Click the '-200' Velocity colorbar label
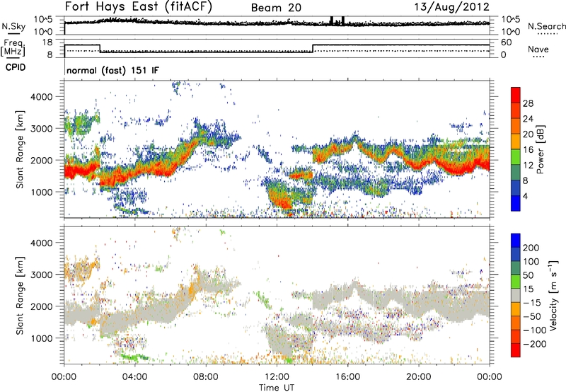The height and width of the screenshot is (392, 566). click(x=534, y=344)
